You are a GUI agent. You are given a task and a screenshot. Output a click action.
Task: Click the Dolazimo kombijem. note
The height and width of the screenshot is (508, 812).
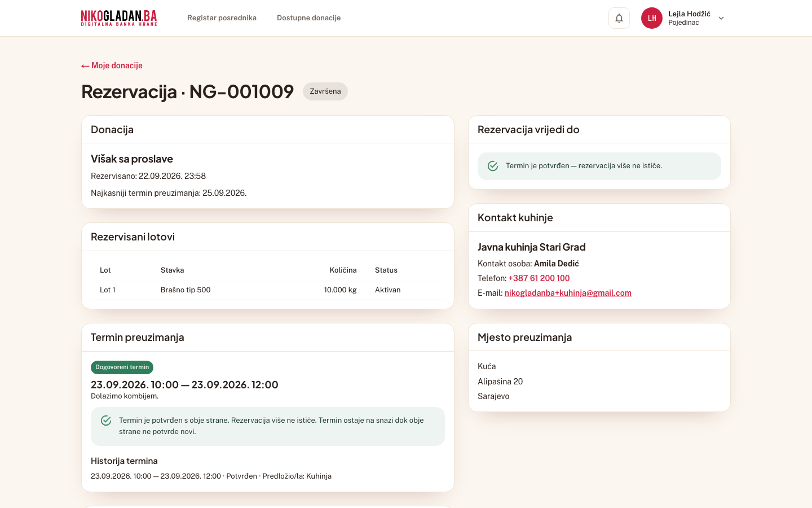coord(125,396)
